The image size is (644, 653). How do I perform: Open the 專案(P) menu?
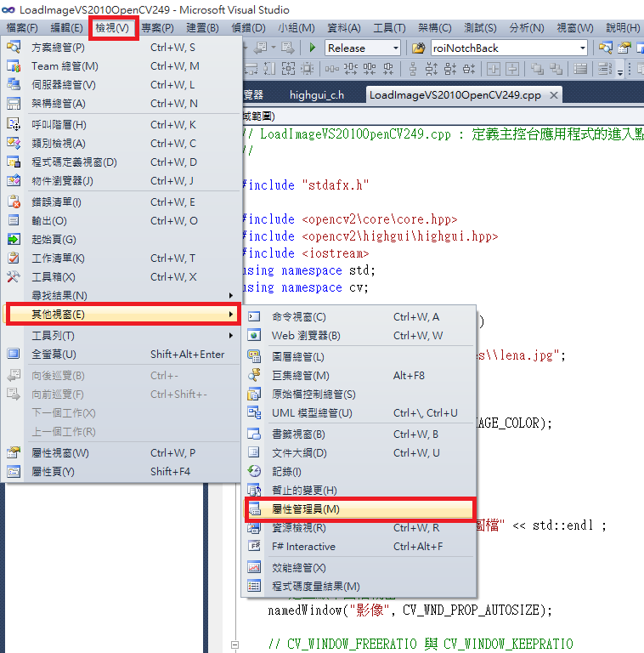pos(158,28)
